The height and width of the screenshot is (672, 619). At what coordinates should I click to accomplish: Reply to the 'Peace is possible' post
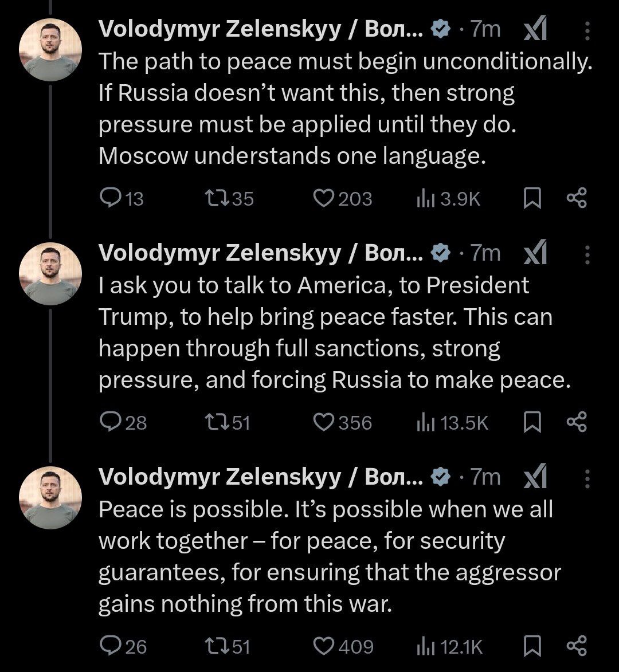click(109, 646)
